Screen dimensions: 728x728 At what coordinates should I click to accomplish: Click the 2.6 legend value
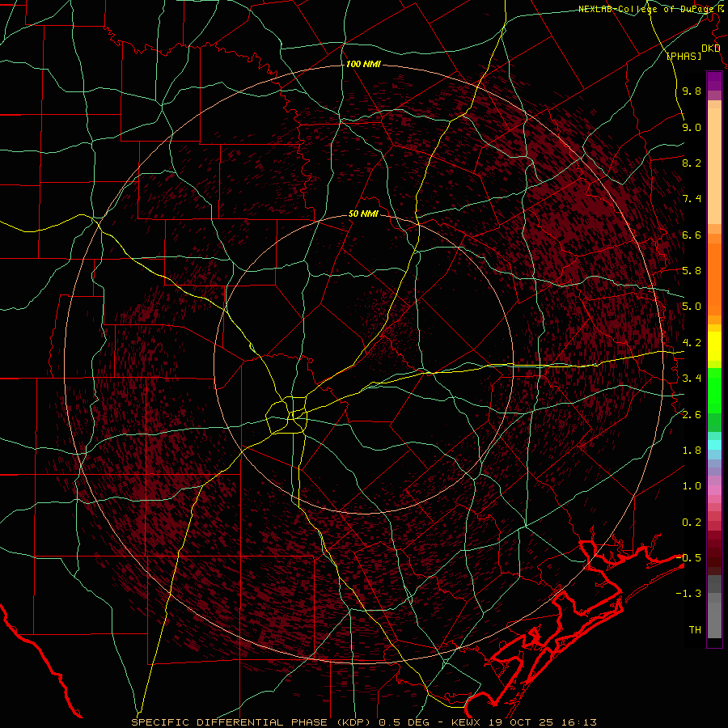click(x=692, y=414)
